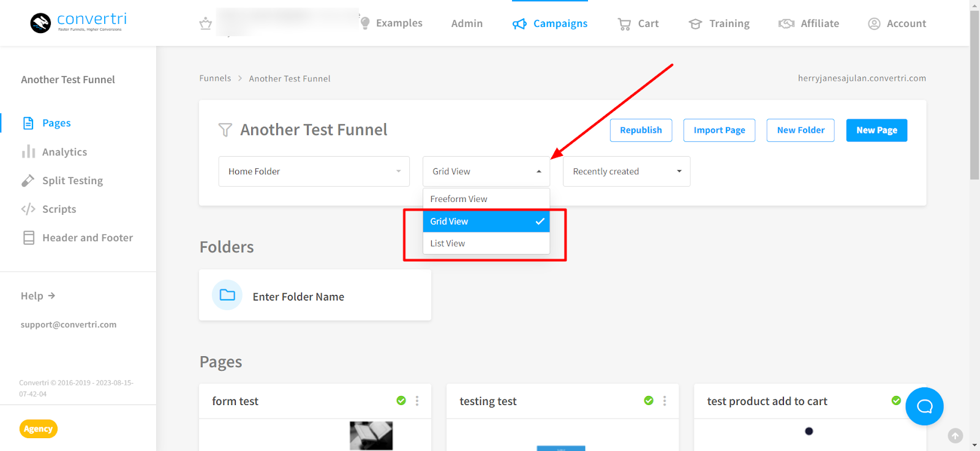980x451 pixels.
Task: Click the Pages document icon in sidebar
Action: click(x=28, y=123)
